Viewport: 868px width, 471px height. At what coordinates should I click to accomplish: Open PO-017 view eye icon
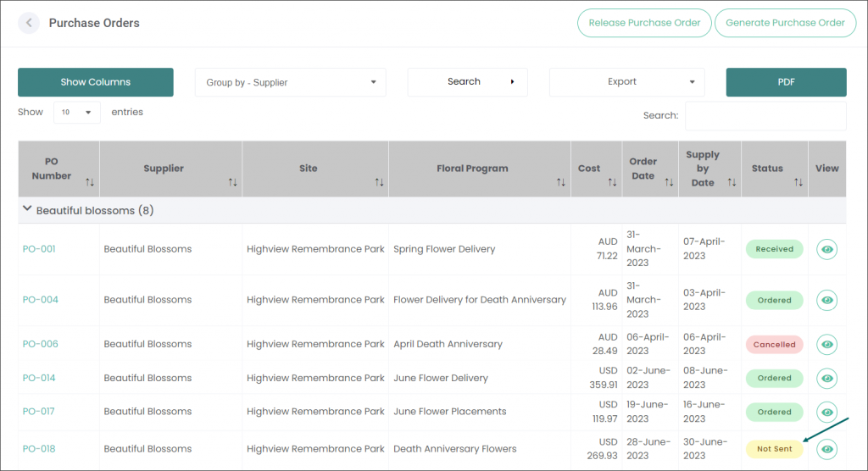click(x=827, y=413)
